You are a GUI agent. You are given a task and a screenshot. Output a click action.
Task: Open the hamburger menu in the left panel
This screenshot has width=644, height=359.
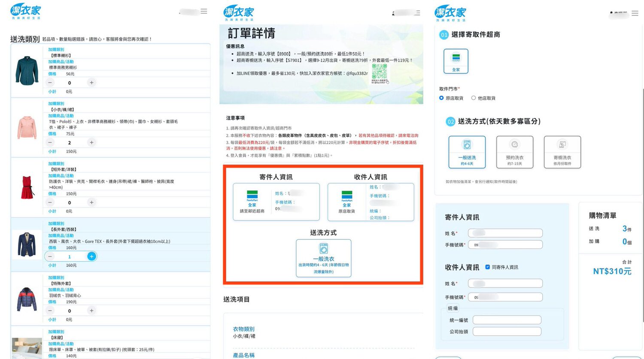pos(204,11)
